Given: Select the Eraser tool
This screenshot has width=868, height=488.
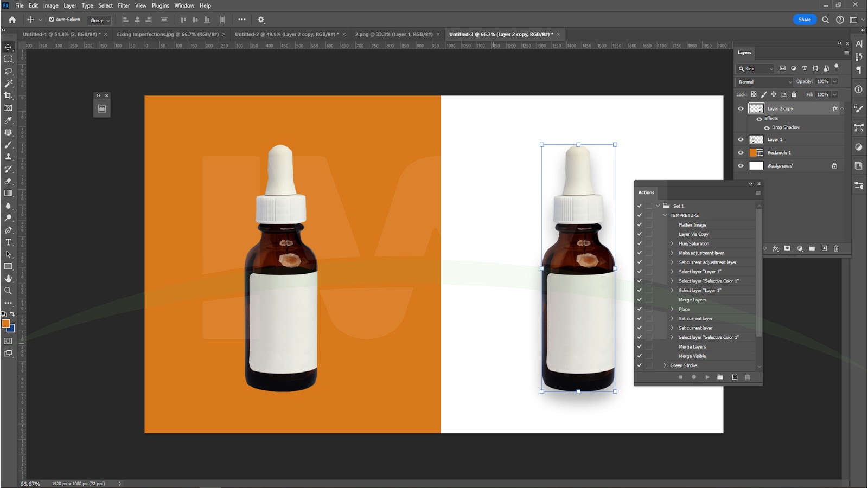Looking at the screenshot, I should coord(8,181).
